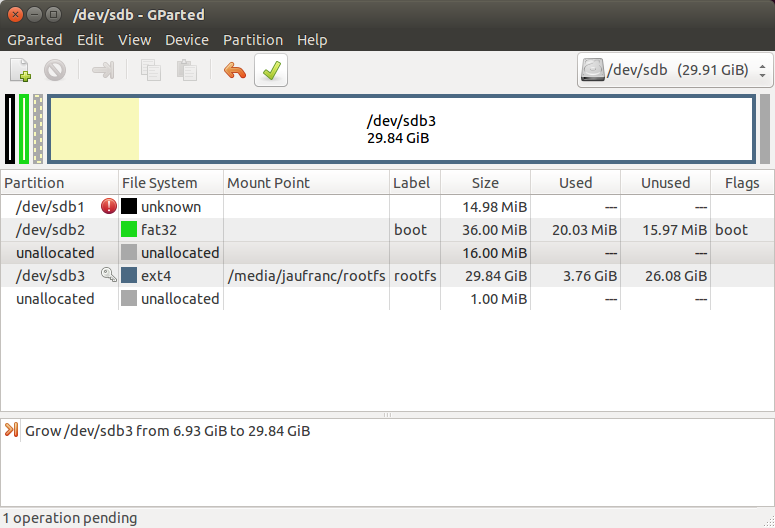The height and width of the screenshot is (528, 775).
Task: Click the device selector up/down arrows
Action: coord(763,70)
